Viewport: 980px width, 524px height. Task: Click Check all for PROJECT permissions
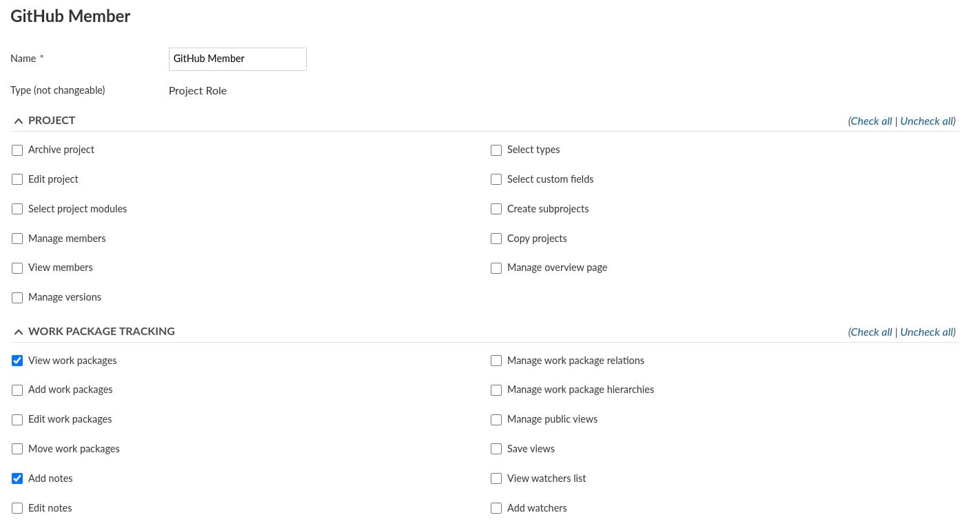(x=870, y=121)
